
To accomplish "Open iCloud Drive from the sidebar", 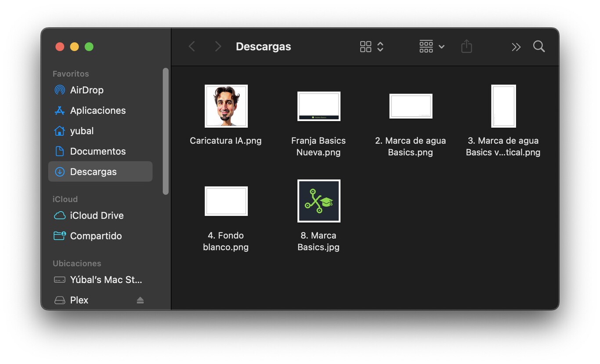I will pyautogui.click(x=97, y=216).
